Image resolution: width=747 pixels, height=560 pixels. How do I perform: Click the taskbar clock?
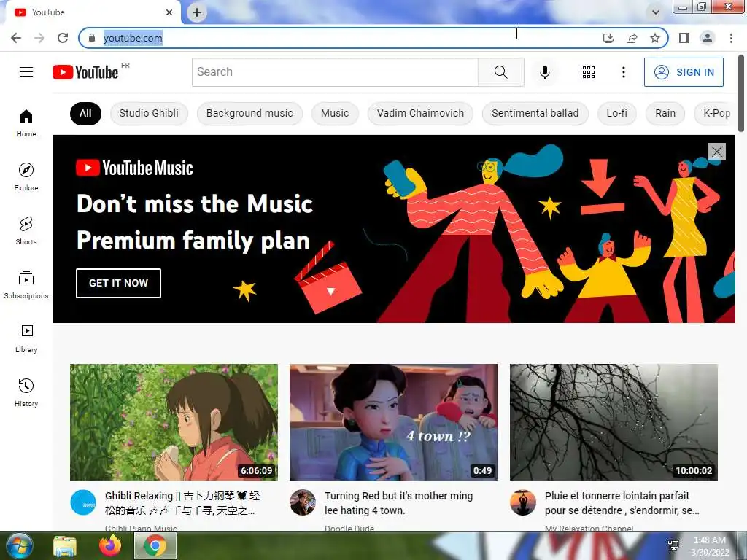[x=710, y=546]
